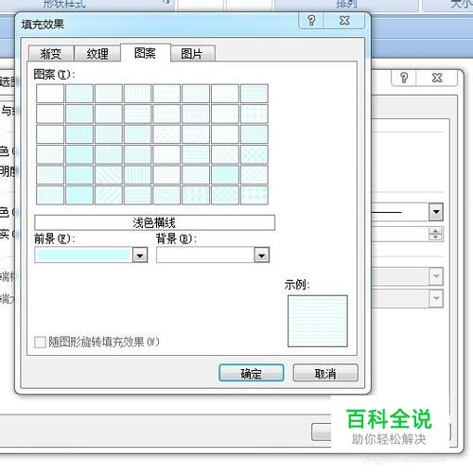The width and height of the screenshot is (473, 476).
Task: Pick the 20% pattern, first swatch of row three
Action: click(50, 134)
